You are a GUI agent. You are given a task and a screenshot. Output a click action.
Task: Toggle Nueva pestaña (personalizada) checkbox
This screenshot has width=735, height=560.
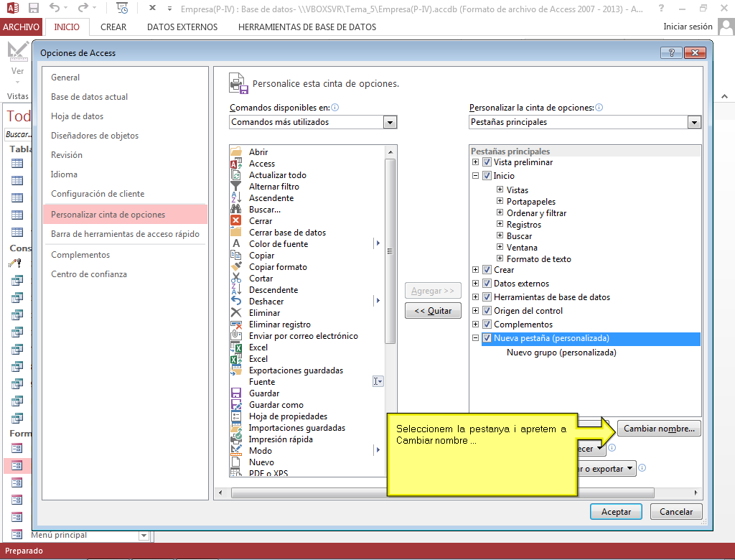[487, 338]
